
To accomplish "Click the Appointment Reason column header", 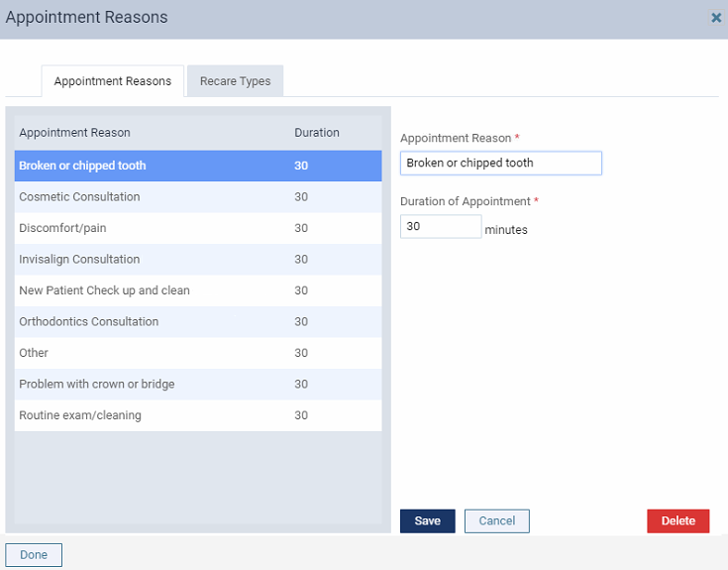I will point(74,133).
